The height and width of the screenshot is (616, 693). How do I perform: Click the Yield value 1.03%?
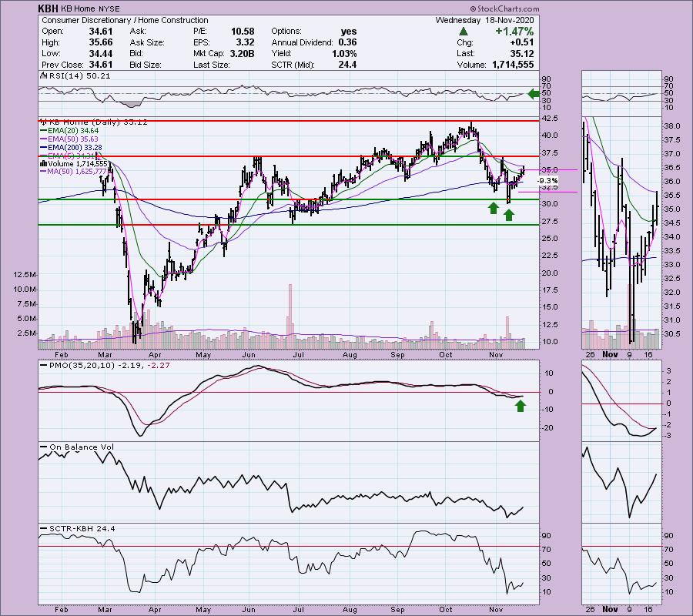(x=344, y=53)
